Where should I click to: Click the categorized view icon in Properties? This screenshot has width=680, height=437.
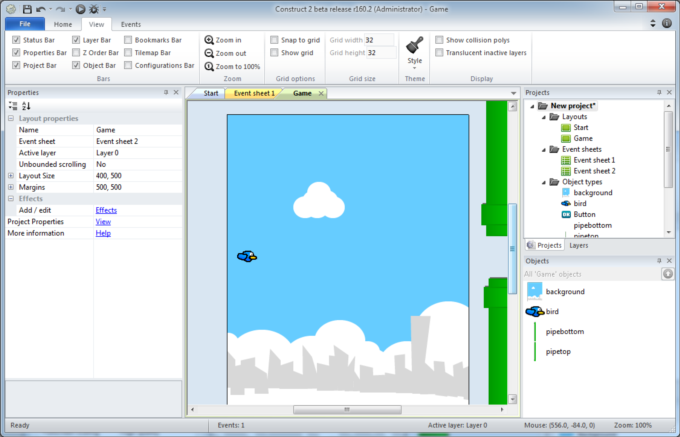pos(13,105)
